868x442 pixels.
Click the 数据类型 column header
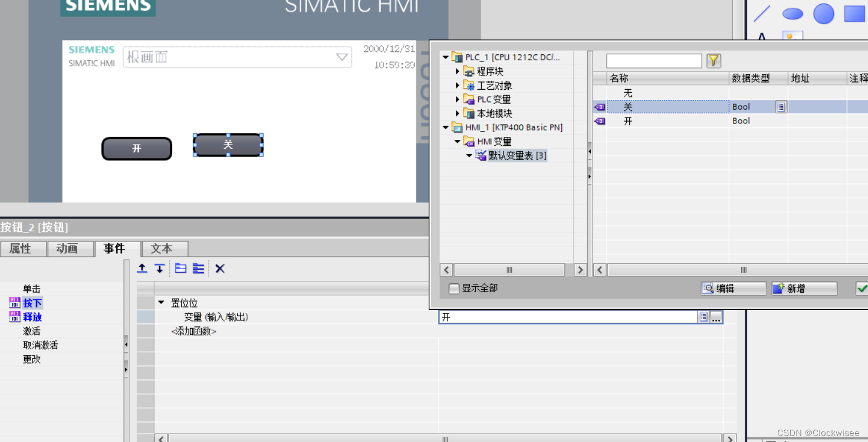coord(759,78)
